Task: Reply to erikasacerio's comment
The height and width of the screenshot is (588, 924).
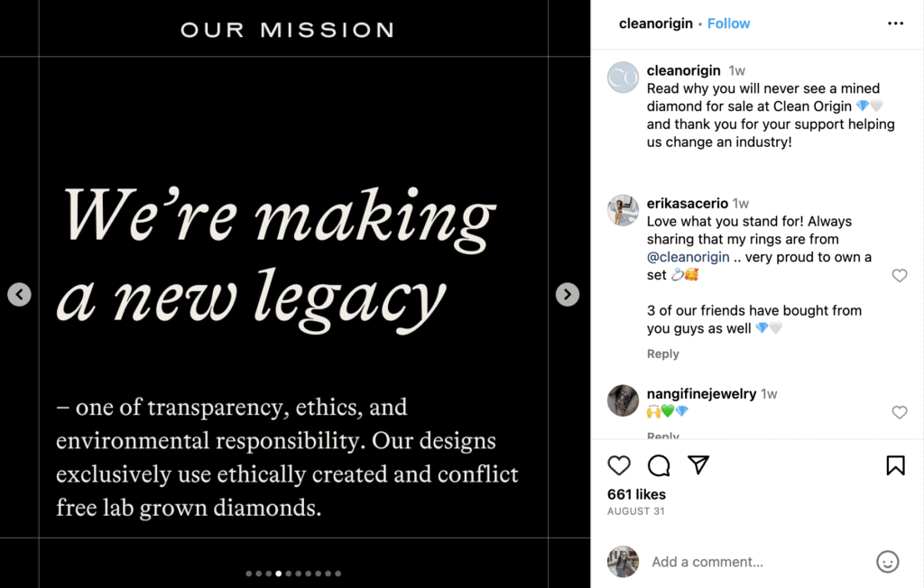Action: (x=663, y=354)
